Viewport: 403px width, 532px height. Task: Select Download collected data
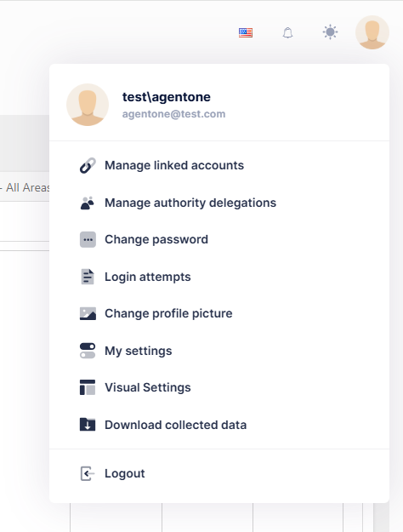176,425
